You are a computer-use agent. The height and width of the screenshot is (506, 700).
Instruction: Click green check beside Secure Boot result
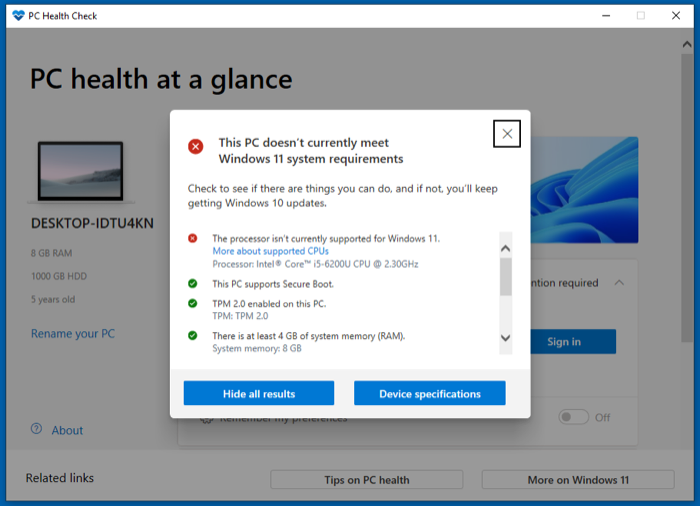[192, 283]
